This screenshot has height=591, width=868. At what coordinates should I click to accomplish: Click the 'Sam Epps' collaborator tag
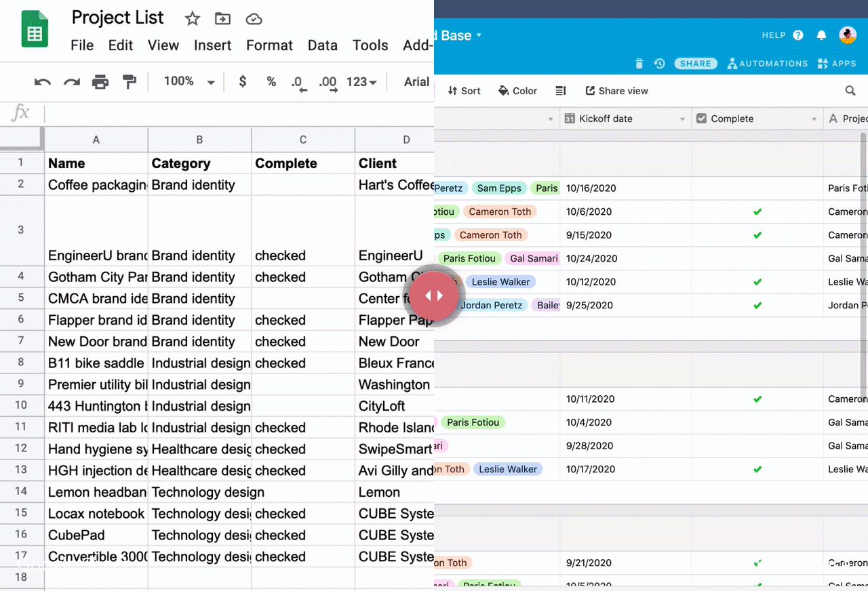(498, 188)
